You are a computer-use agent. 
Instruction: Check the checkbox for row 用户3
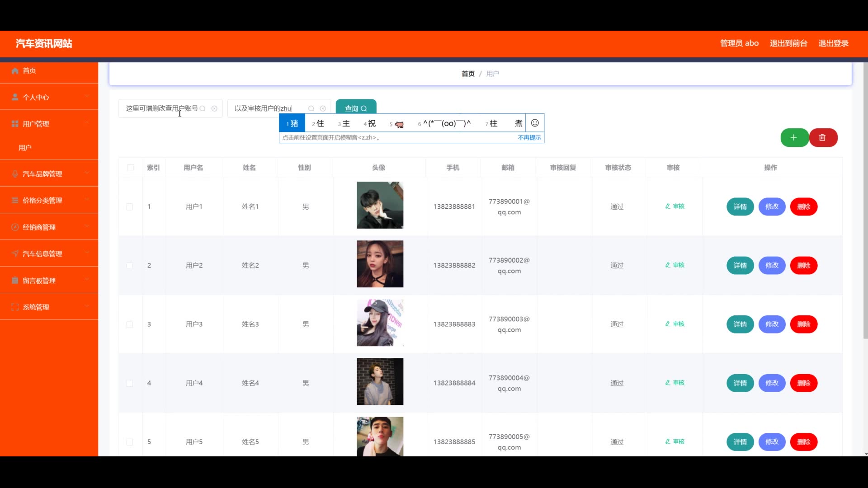(x=130, y=324)
